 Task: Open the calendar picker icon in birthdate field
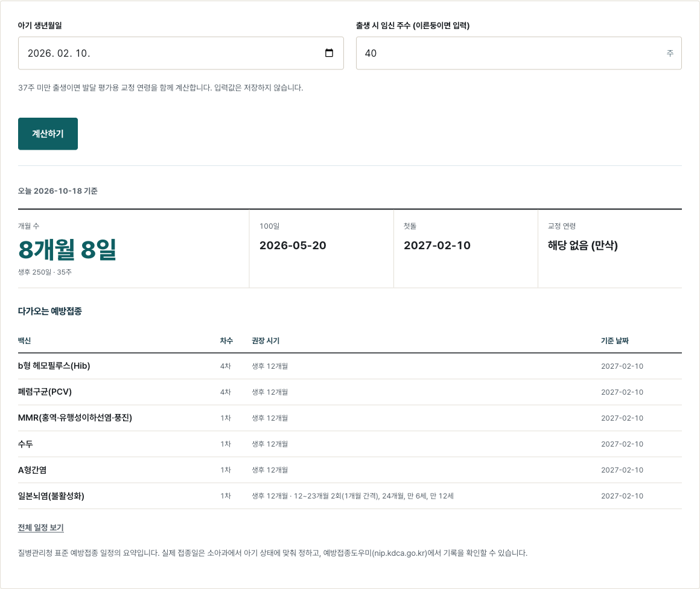329,53
